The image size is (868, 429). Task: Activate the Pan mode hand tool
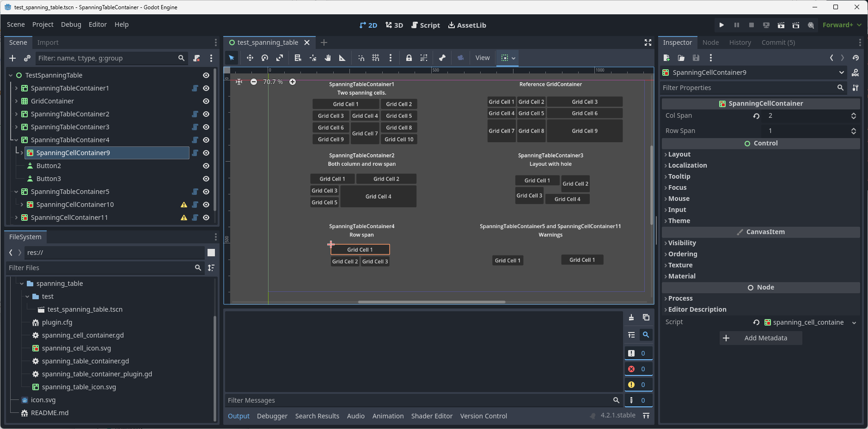click(x=328, y=58)
